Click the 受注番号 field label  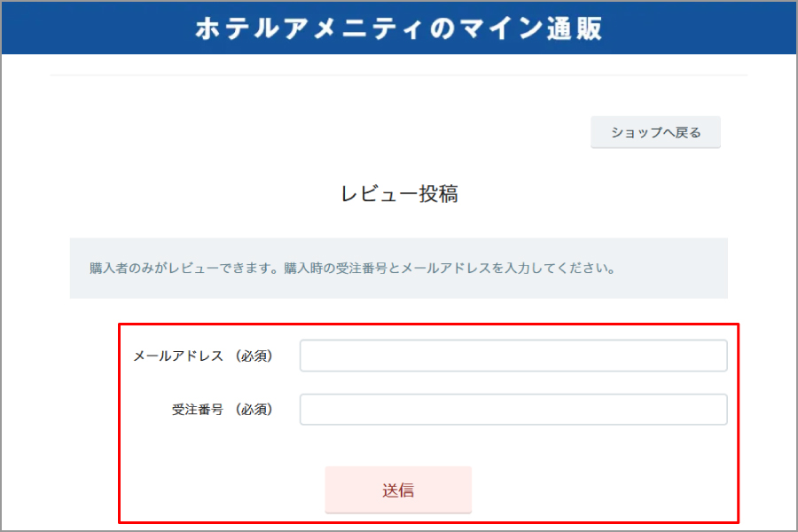coord(198,410)
